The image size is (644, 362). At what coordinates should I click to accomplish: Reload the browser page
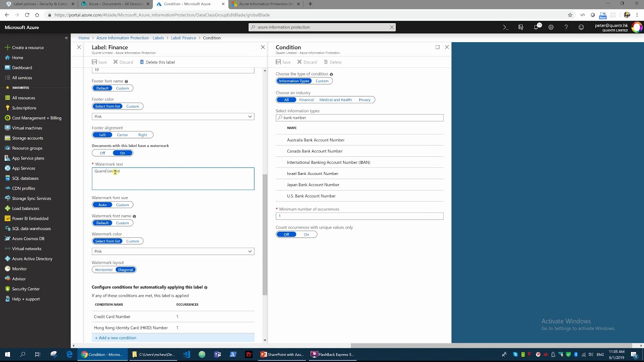(x=27, y=15)
